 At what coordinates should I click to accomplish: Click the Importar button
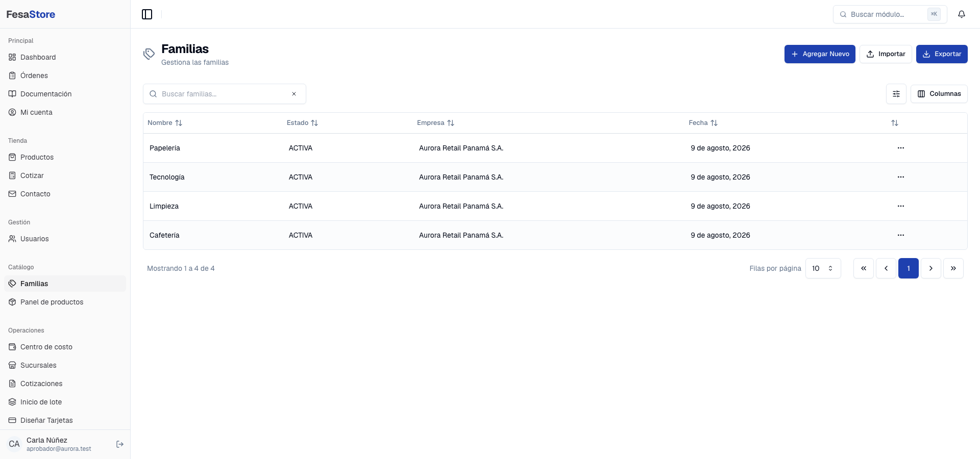coord(886,54)
